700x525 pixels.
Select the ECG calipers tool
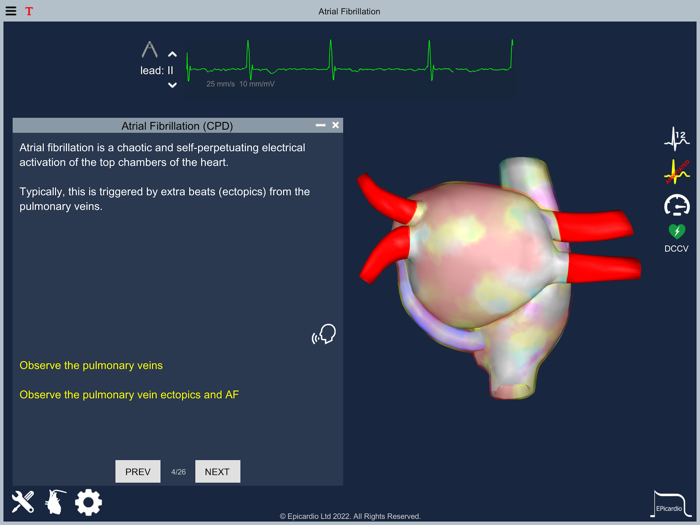click(150, 49)
